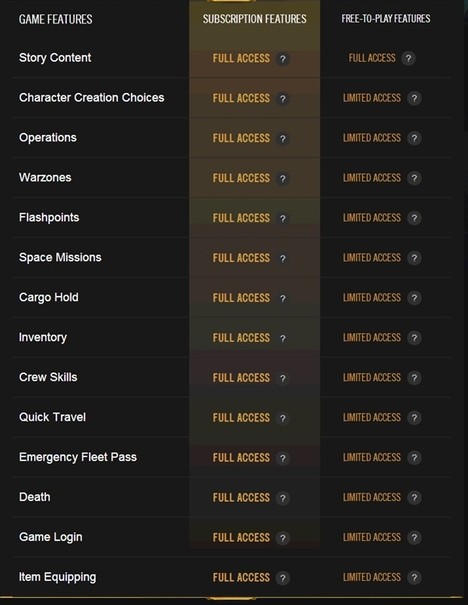Select the Subscription Features column header
This screenshot has height=605, width=468.
tap(255, 19)
